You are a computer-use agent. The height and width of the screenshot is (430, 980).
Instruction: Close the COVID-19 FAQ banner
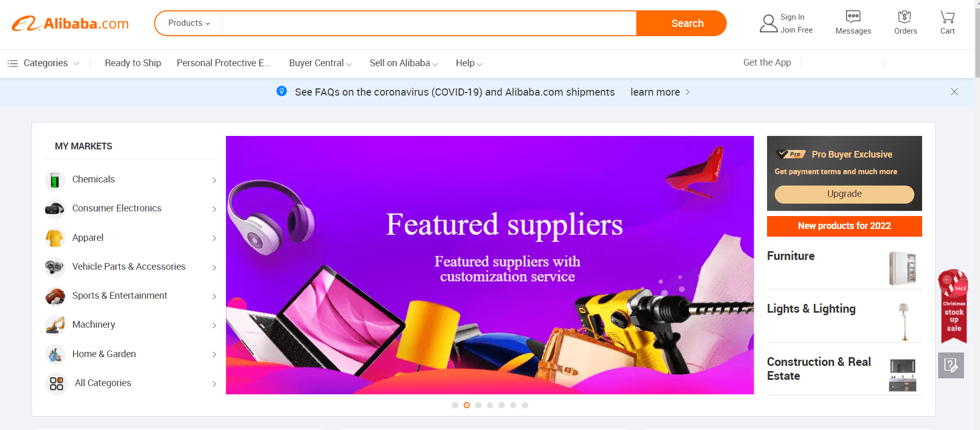pos(954,91)
